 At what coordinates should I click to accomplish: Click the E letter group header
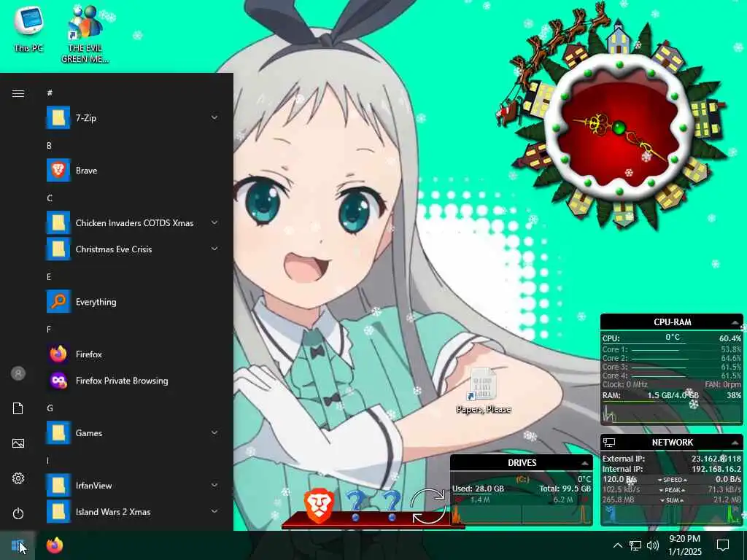click(49, 276)
